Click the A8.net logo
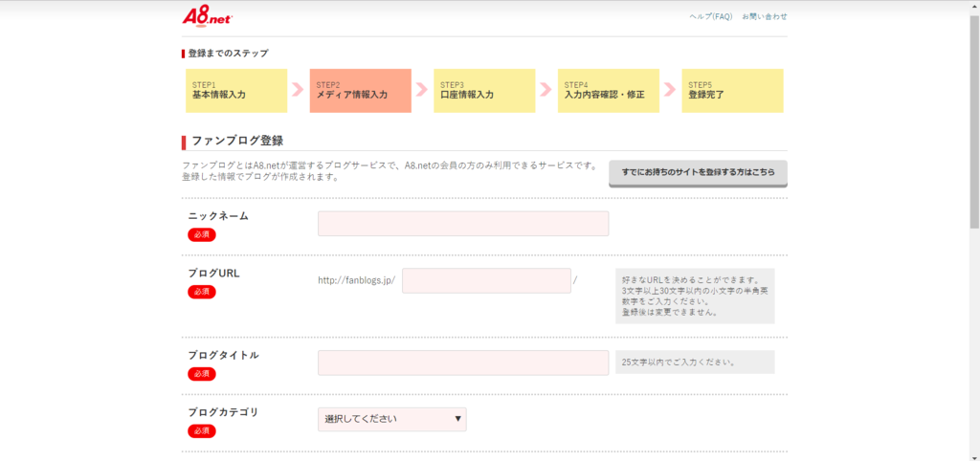 coord(208,17)
